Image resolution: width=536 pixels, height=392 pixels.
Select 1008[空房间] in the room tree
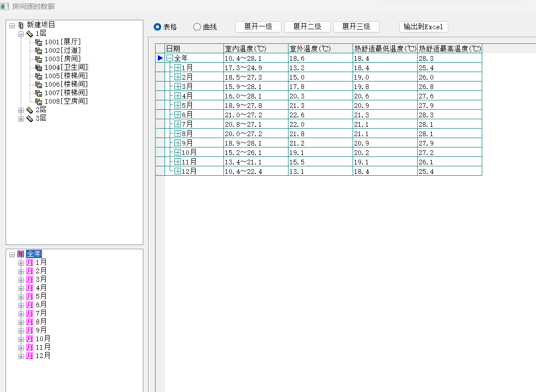click(66, 102)
